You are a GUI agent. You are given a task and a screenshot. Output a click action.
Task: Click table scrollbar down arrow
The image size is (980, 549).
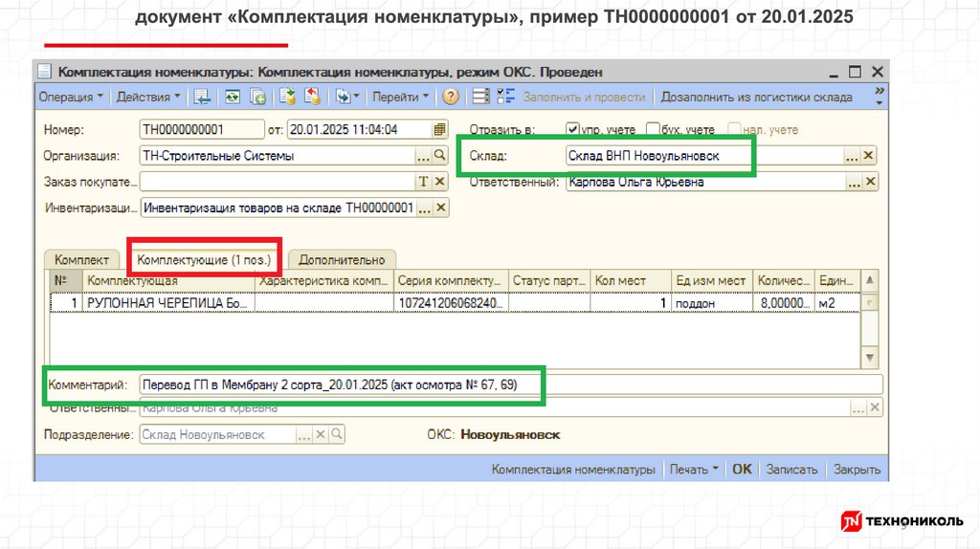click(869, 358)
